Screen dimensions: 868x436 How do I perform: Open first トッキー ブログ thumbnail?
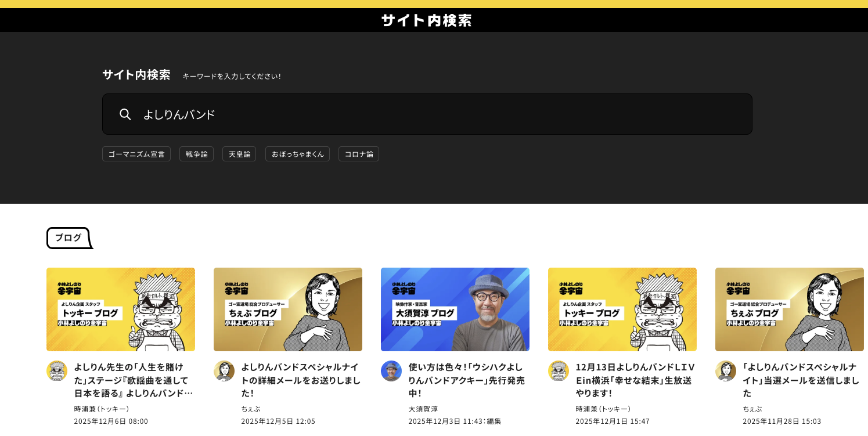pos(121,309)
